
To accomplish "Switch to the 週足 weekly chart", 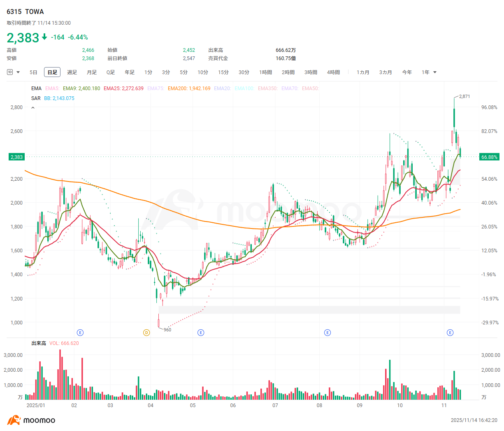I will (x=72, y=72).
